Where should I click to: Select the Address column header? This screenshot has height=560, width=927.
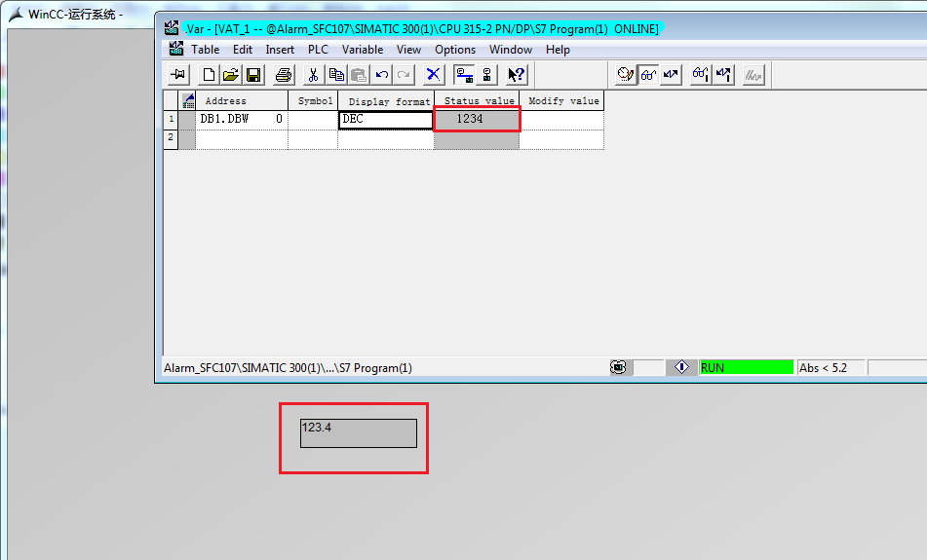[241, 100]
